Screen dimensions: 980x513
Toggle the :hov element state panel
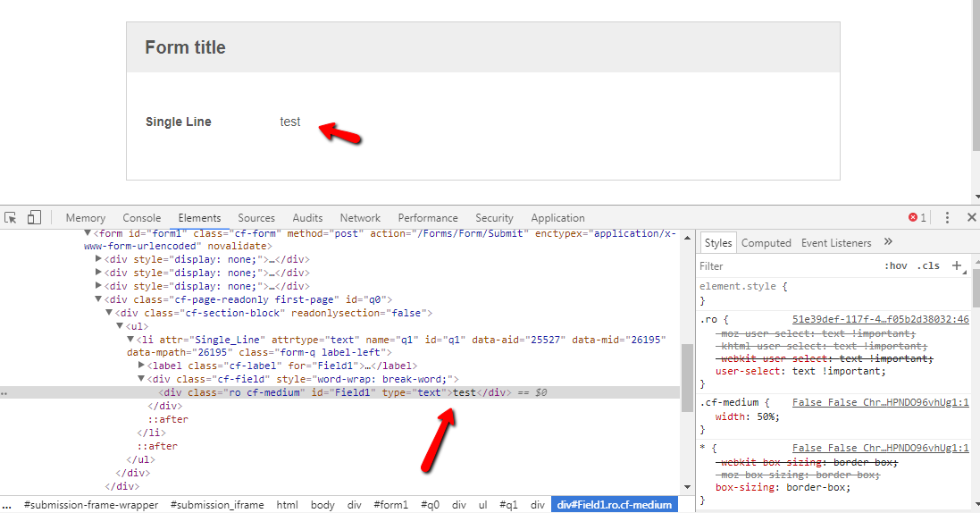(x=895, y=265)
